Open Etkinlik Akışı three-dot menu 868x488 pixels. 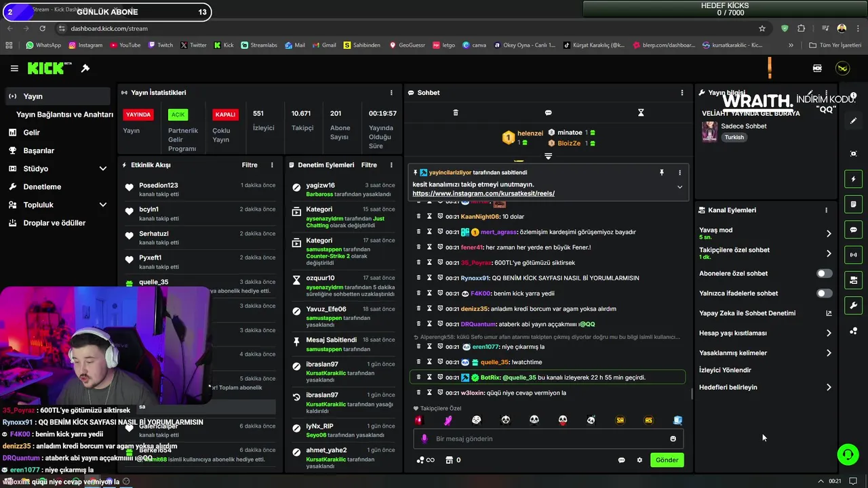click(272, 165)
